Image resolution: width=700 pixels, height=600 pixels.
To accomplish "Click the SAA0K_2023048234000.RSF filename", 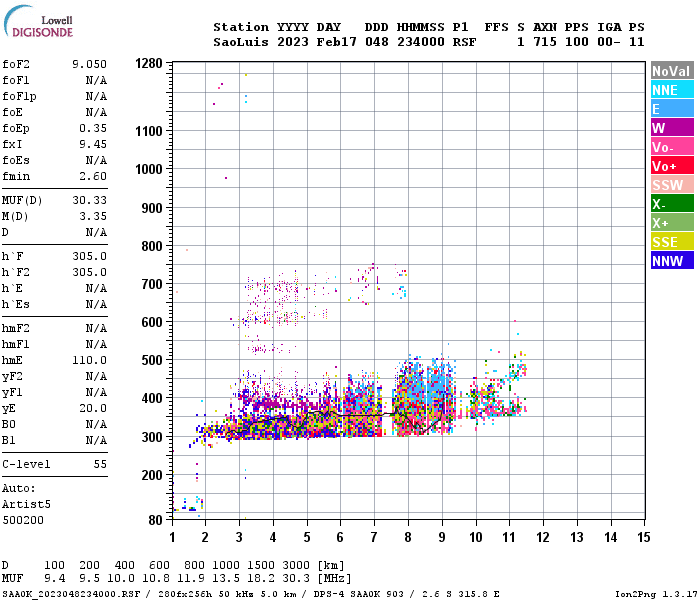I will 71,594.
